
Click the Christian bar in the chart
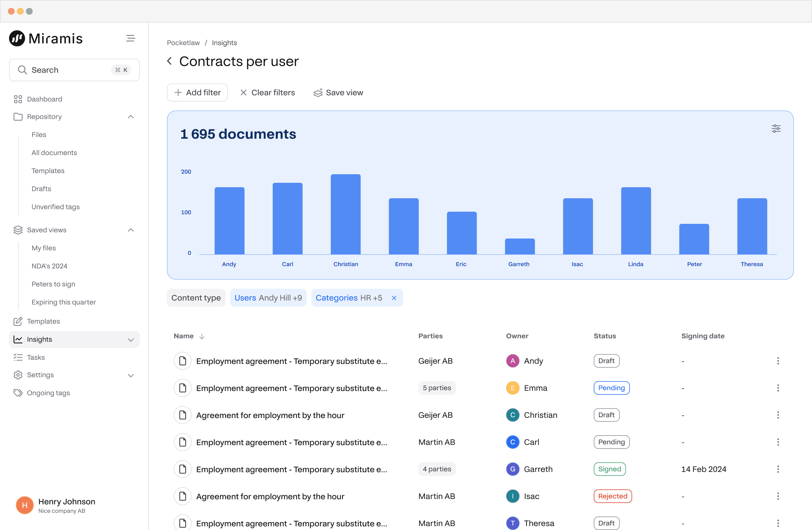[x=345, y=214]
